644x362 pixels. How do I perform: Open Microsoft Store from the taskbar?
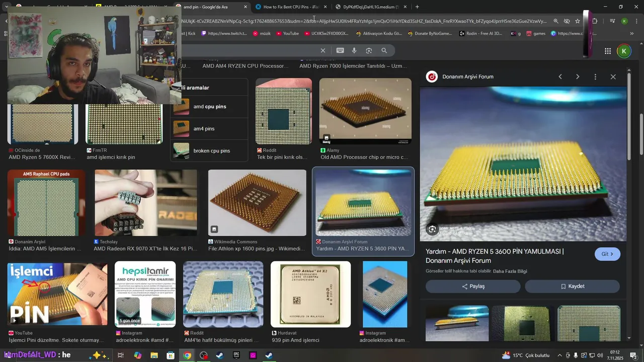[x=171, y=355]
